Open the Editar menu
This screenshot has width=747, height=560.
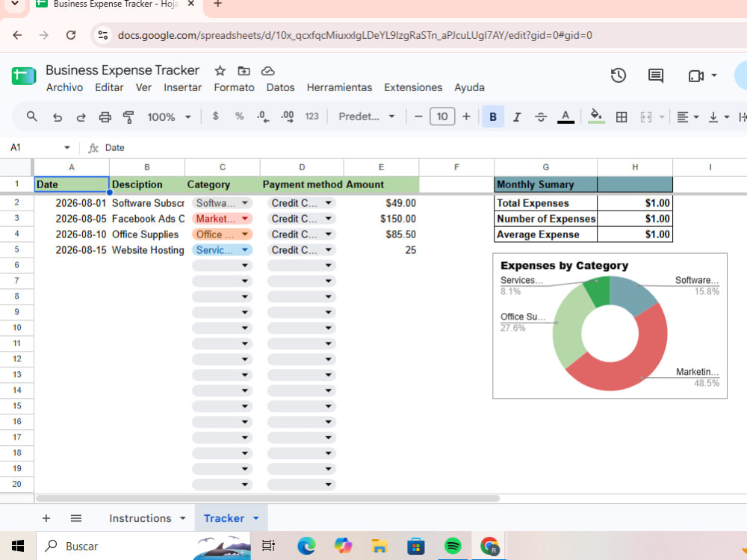click(109, 87)
